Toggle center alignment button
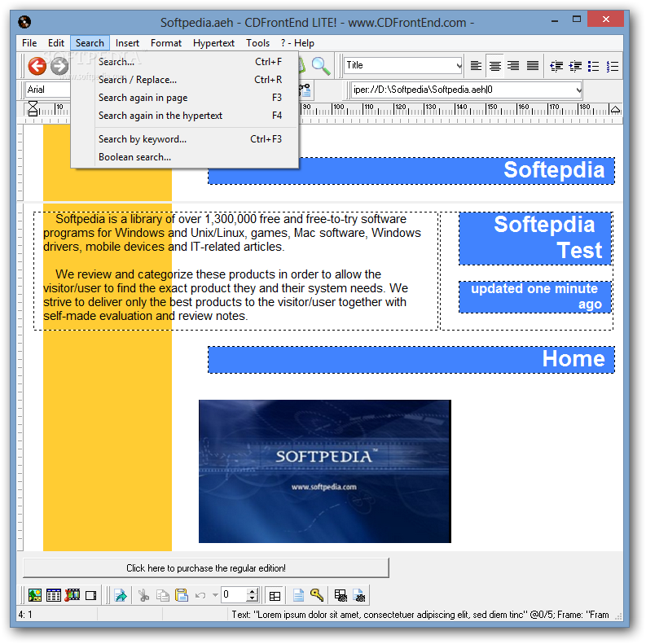Screen dimensions: 646x644 click(x=494, y=66)
